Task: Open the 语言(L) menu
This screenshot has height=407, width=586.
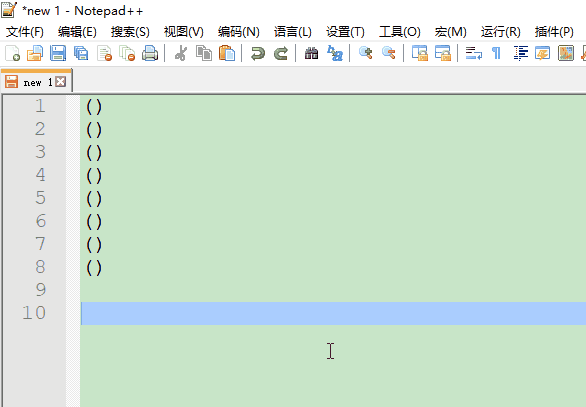Action: tap(292, 32)
